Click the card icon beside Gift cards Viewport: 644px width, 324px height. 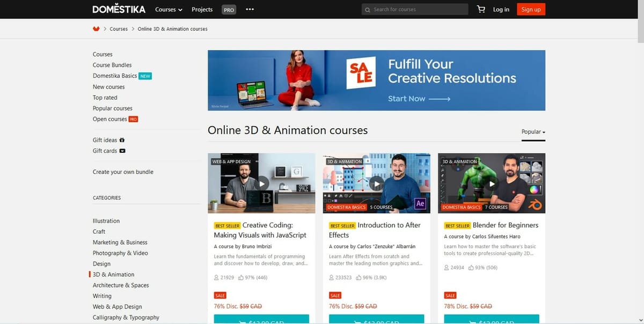[x=122, y=151]
